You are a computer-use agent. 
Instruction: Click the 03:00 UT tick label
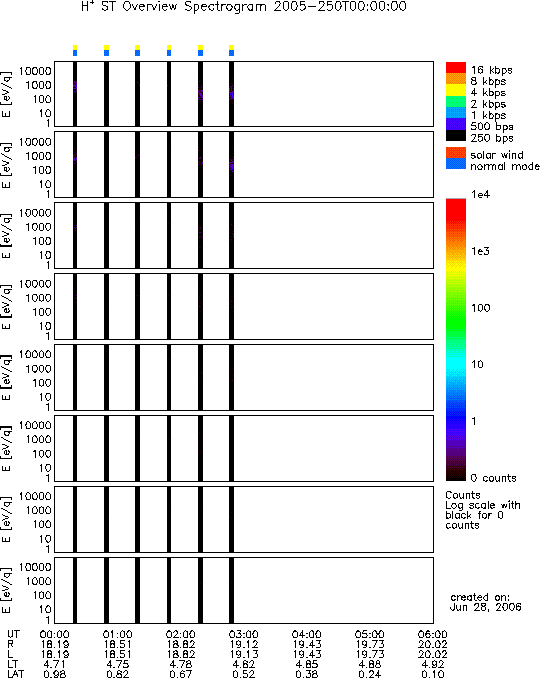point(244,634)
